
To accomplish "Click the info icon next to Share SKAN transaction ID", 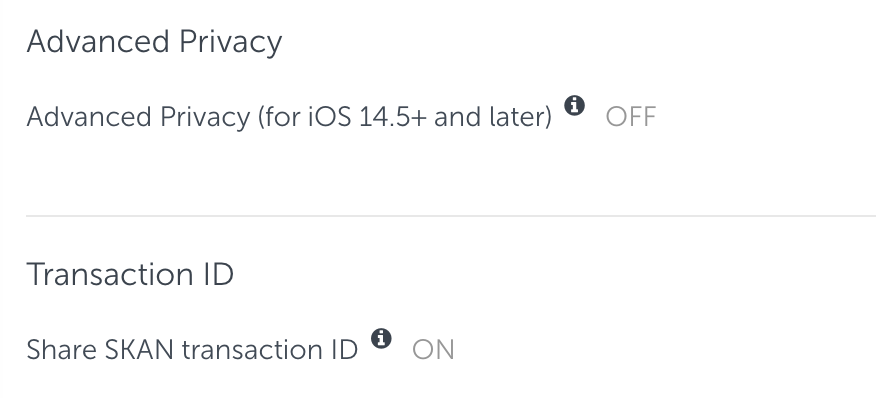I will coord(380,338).
